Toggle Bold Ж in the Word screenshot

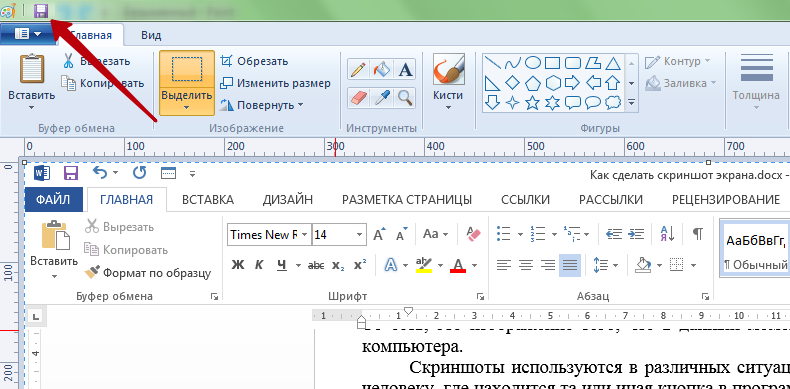[238, 265]
